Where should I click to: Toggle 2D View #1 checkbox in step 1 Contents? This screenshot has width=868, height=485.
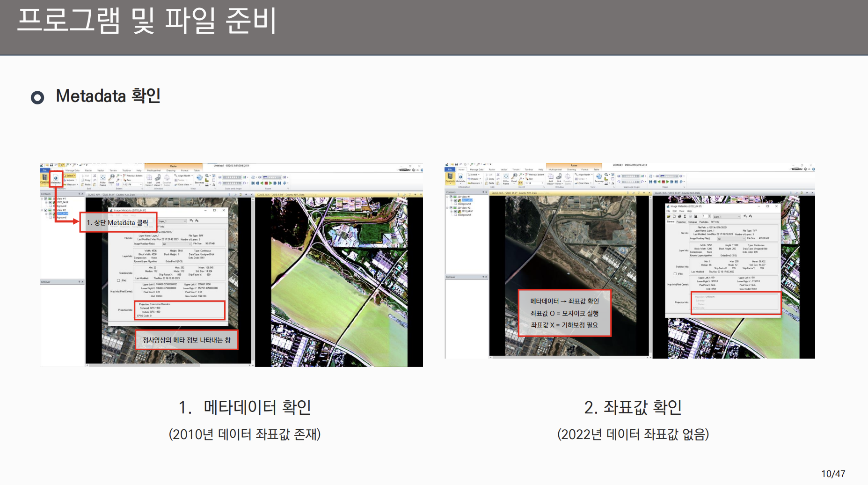coord(46,198)
